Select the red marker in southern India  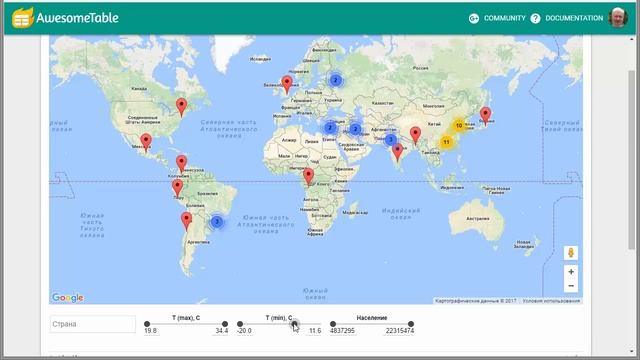[x=397, y=152]
